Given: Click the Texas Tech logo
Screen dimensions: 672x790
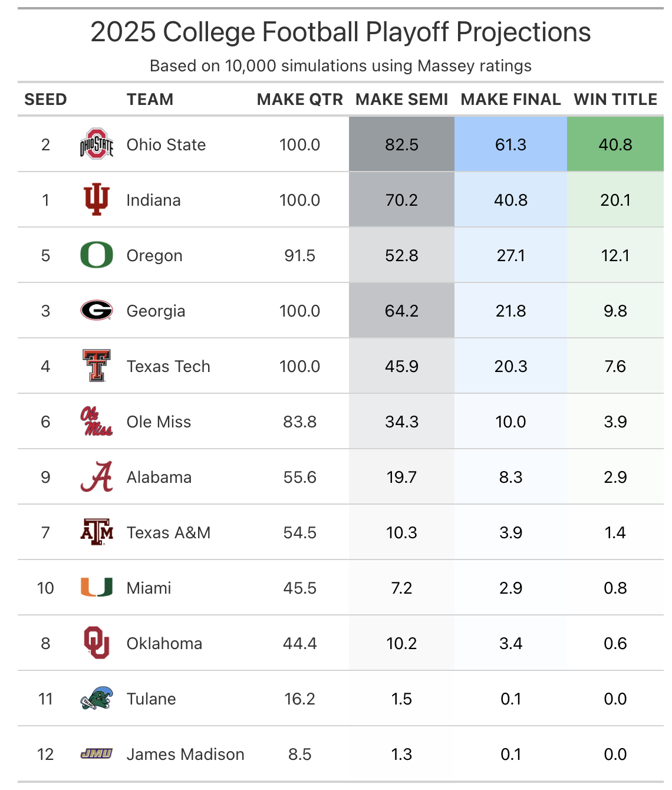Looking at the screenshot, I should (96, 366).
